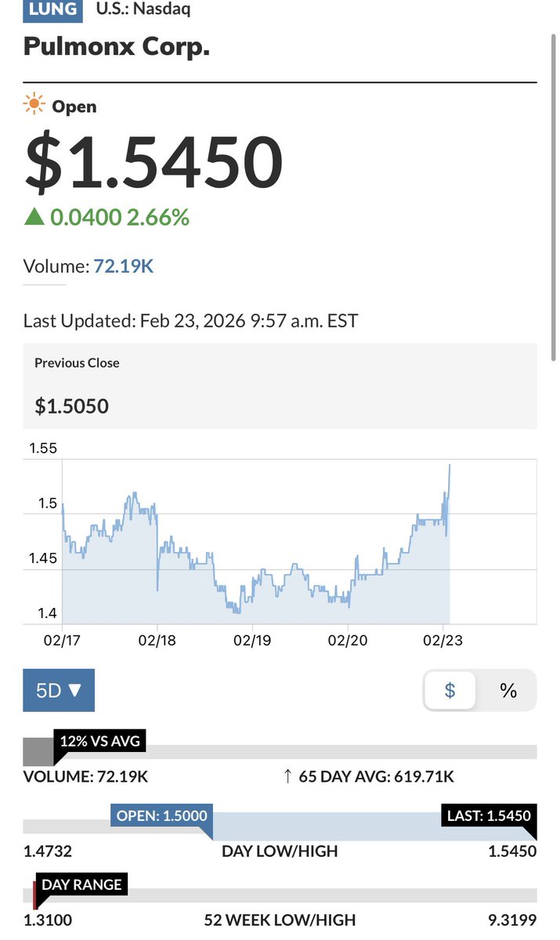The height and width of the screenshot is (940, 560).
Task: Click the OPEN: 1.5000 marker
Action: [162, 815]
